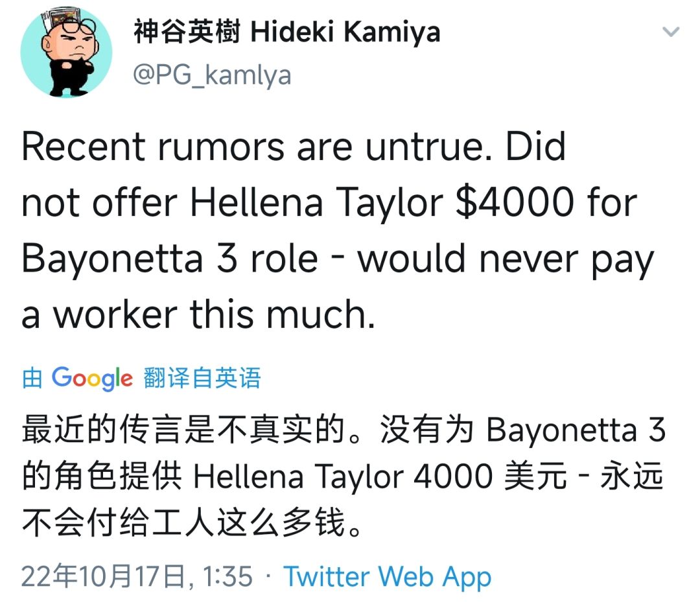Click "Bayonetta 3 role" in the English tweet
This screenshot has width=700, height=610.
(170, 259)
